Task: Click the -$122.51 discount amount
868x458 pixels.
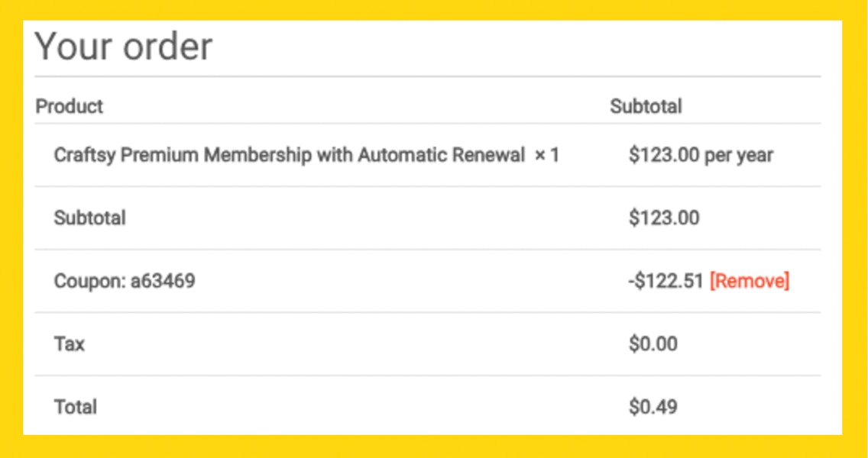Action: point(666,281)
